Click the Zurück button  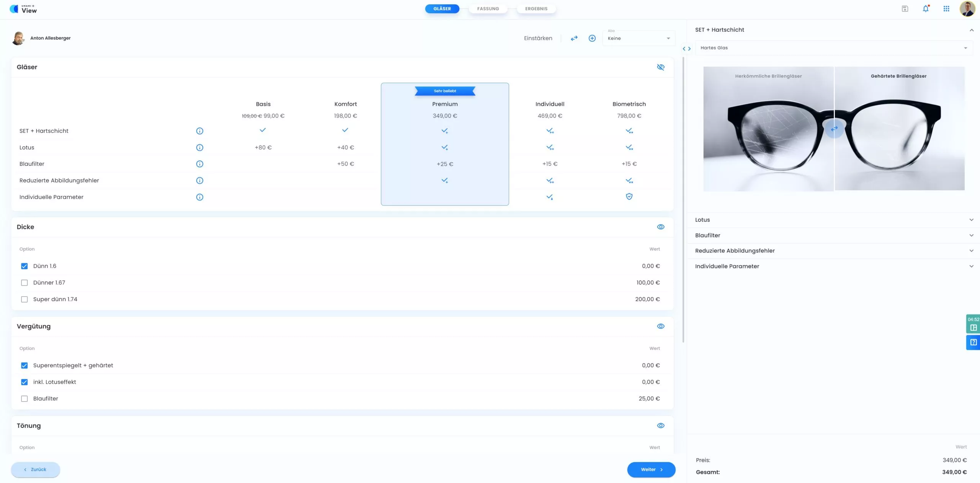click(x=35, y=469)
